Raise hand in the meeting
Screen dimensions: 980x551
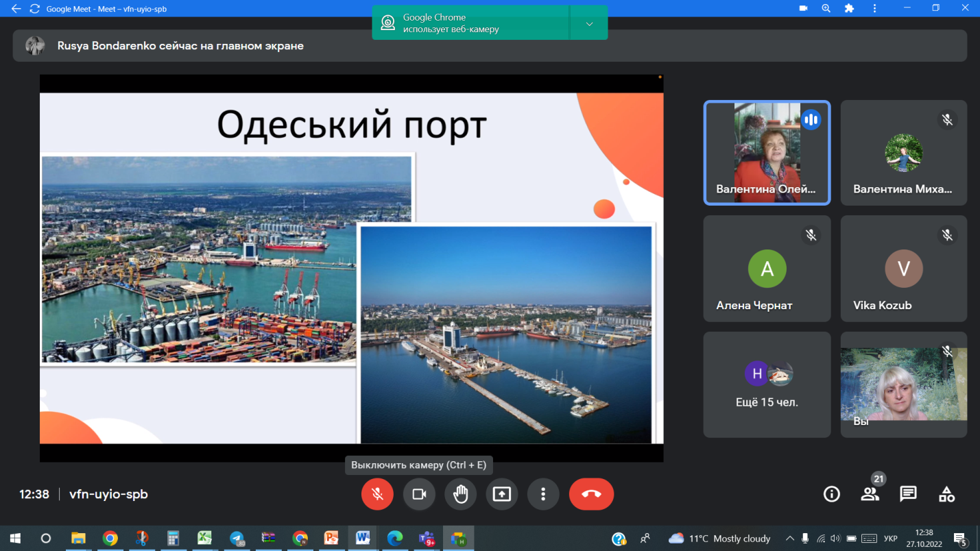tap(460, 494)
